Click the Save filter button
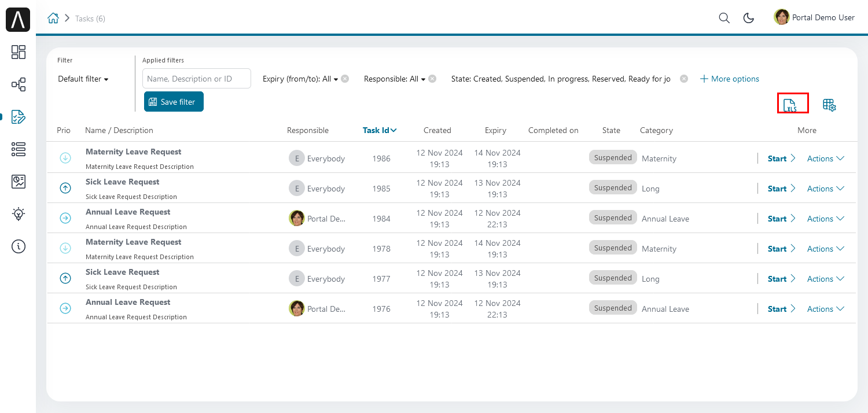Screen dimensions: 868x413 click(x=174, y=102)
